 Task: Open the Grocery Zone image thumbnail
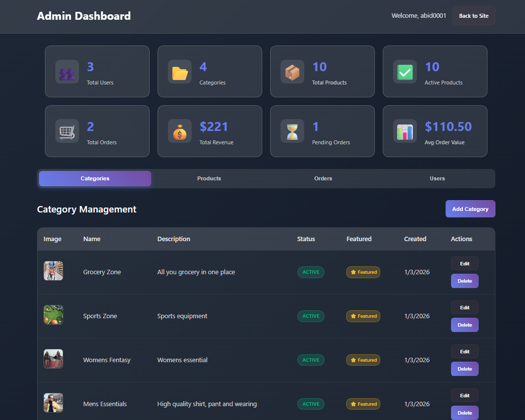pyautogui.click(x=53, y=270)
